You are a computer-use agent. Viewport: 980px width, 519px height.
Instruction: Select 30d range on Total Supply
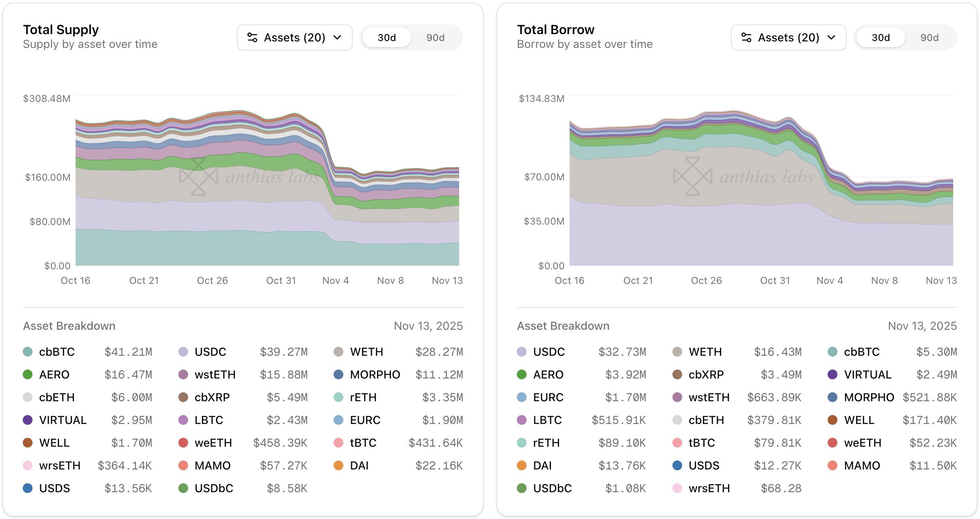[386, 37]
